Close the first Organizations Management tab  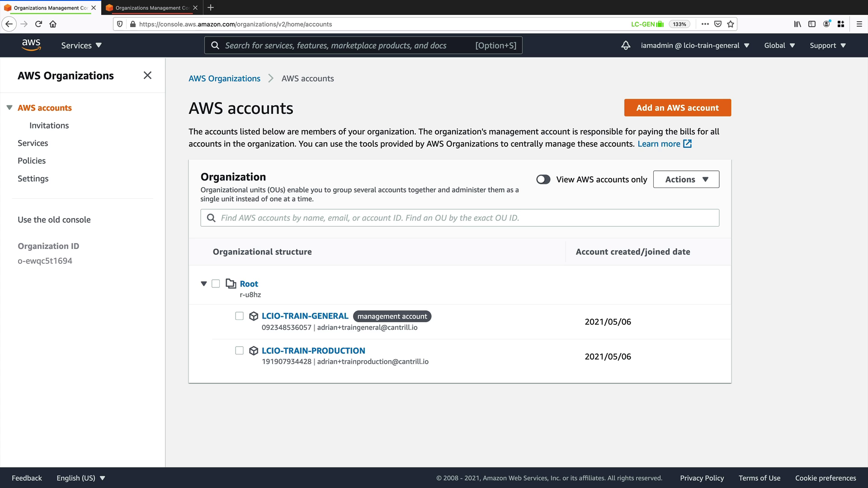(94, 8)
